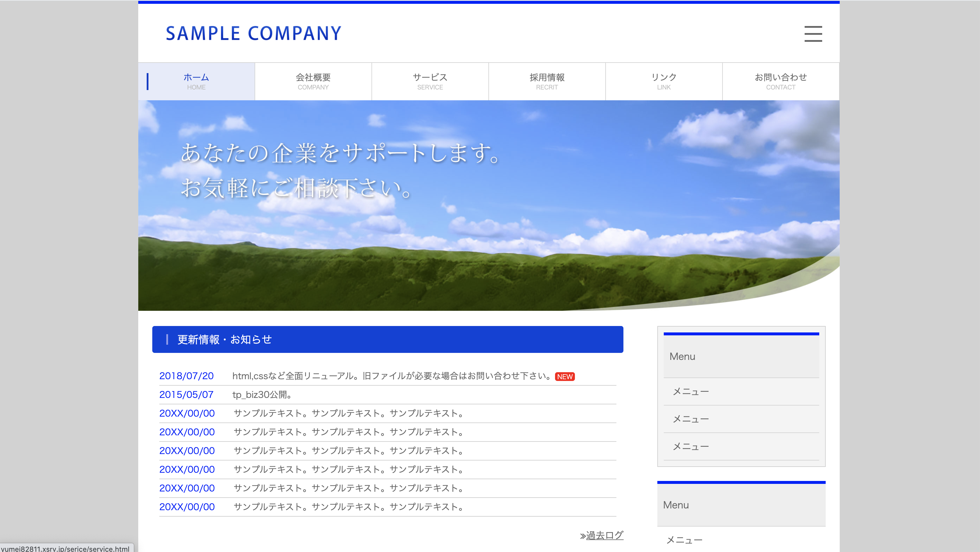Click the upper sidebar Menu heading
The height and width of the screenshot is (552, 980).
741,356
